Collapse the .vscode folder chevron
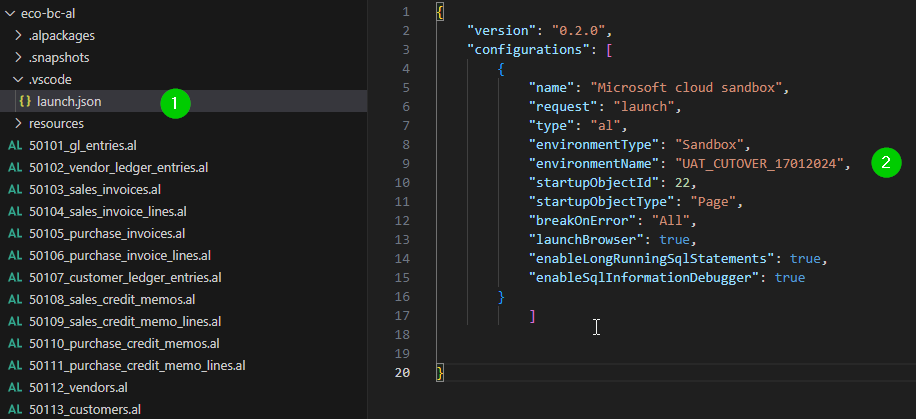Screen dimensions: 916x419 [x=18, y=79]
